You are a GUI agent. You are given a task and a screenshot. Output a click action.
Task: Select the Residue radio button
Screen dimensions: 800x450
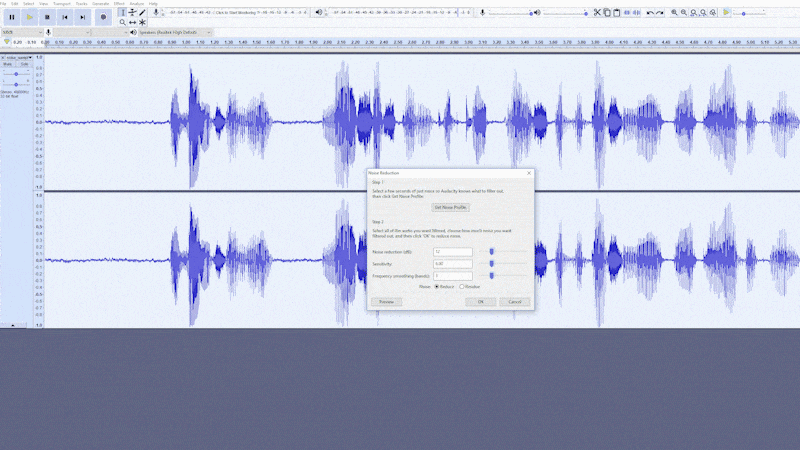point(462,287)
